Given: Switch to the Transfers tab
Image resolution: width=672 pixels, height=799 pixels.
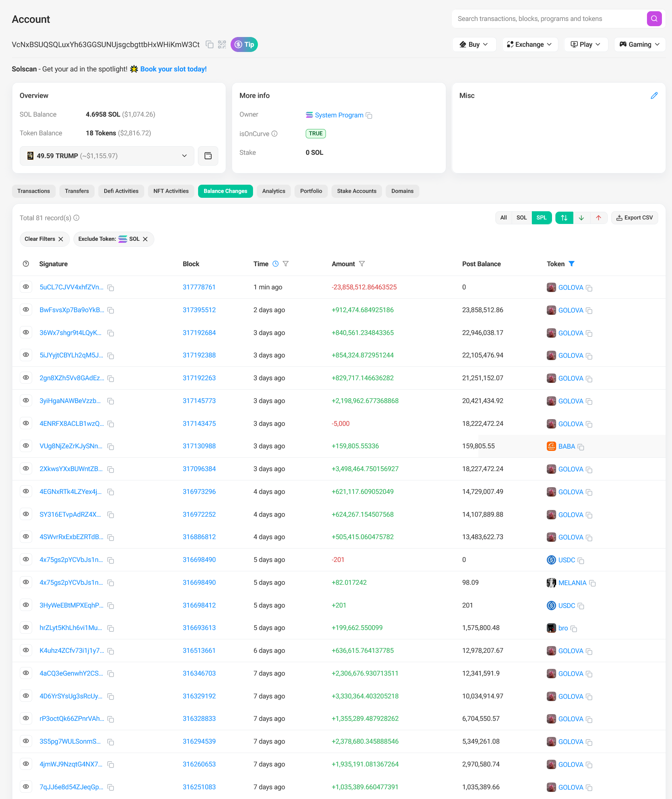Looking at the screenshot, I should [x=77, y=191].
